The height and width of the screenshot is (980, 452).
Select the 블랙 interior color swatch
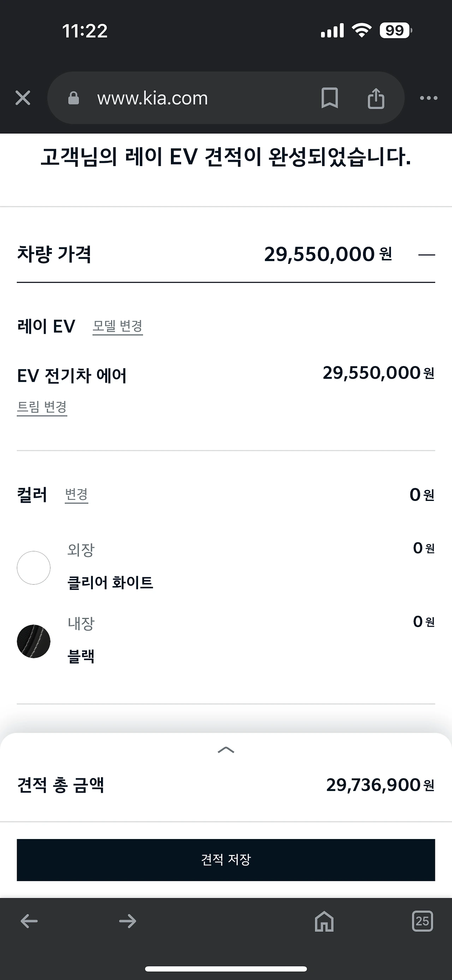pyautogui.click(x=34, y=642)
